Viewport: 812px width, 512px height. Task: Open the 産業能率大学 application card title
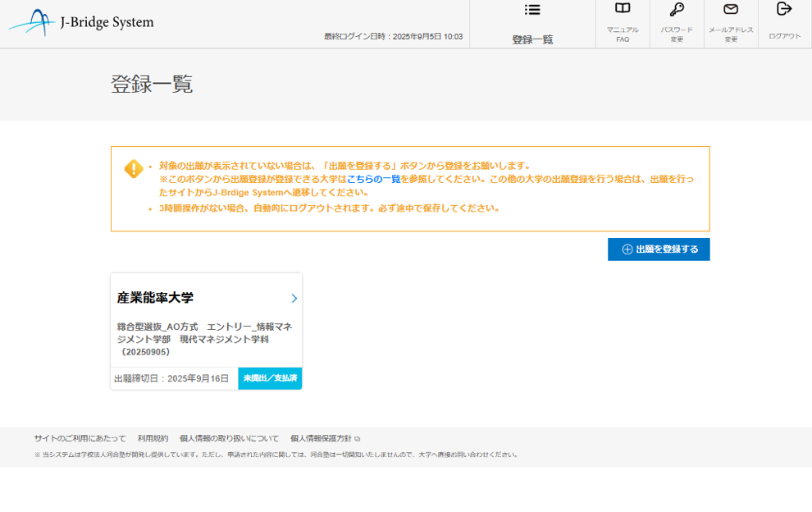156,298
